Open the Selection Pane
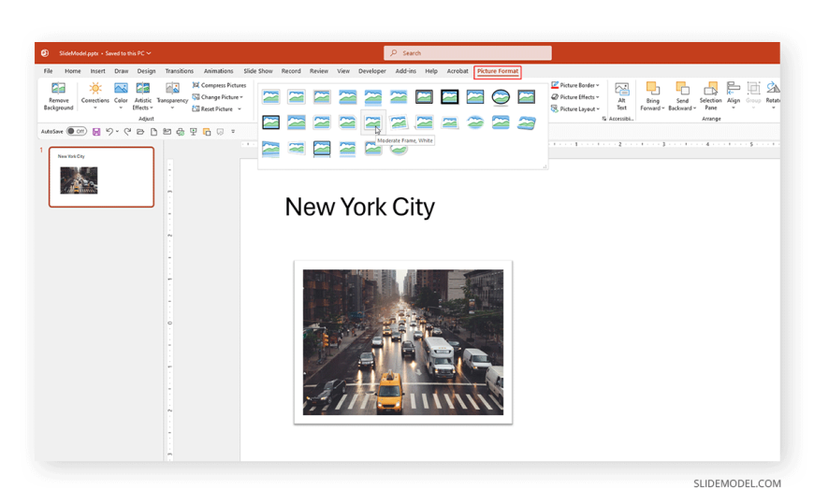The image size is (814, 504). [710, 96]
